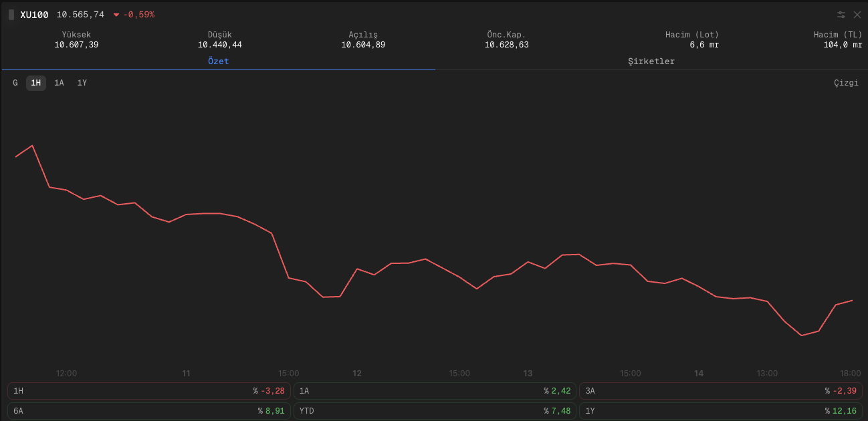Switch chart range to 1A
This screenshot has height=421, width=868.
pos(59,83)
